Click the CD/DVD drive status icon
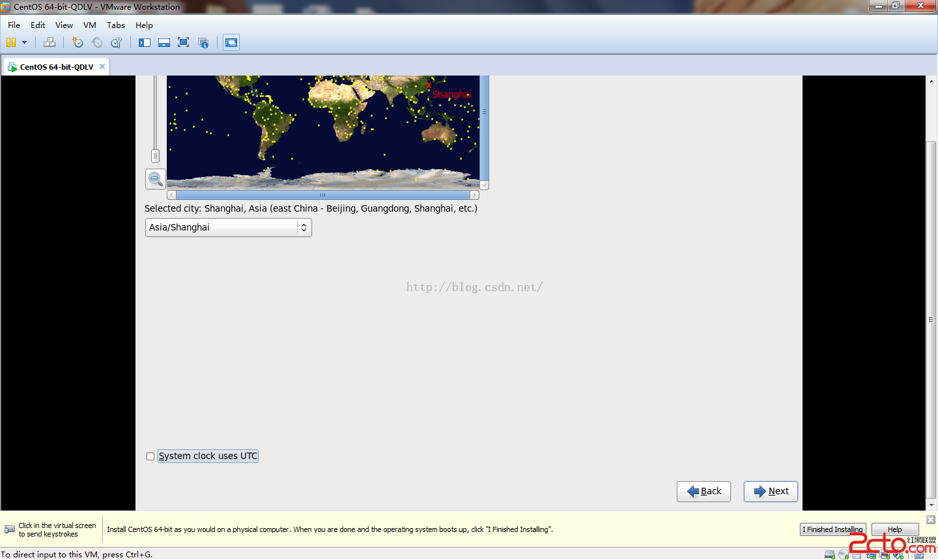The width and height of the screenshot is (938, 560). click(844, 555)
